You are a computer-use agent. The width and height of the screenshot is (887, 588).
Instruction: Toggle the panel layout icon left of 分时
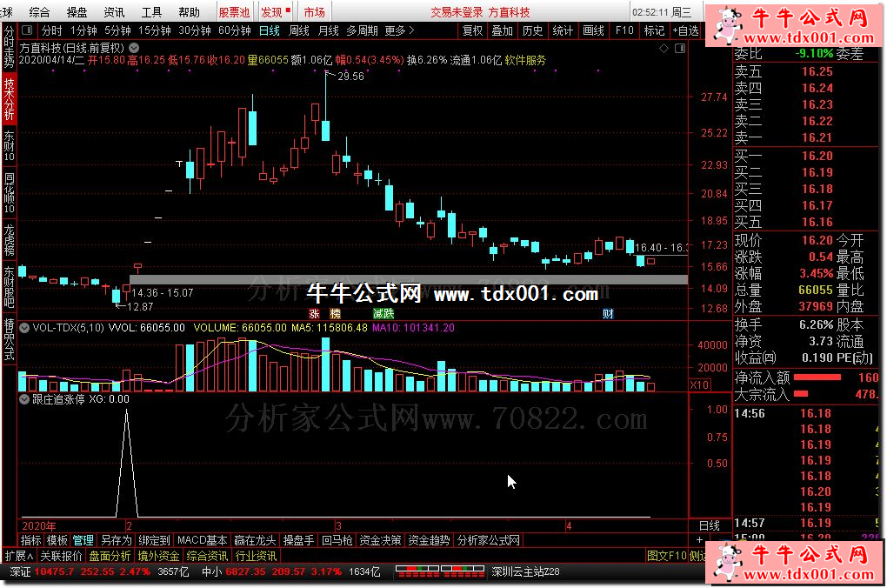coord(27,30)
